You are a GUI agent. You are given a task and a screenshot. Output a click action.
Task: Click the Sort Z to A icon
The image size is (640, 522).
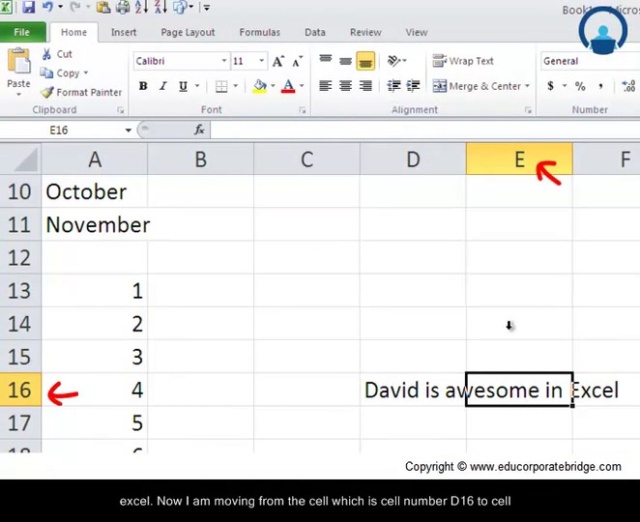[x=160, y=7]
